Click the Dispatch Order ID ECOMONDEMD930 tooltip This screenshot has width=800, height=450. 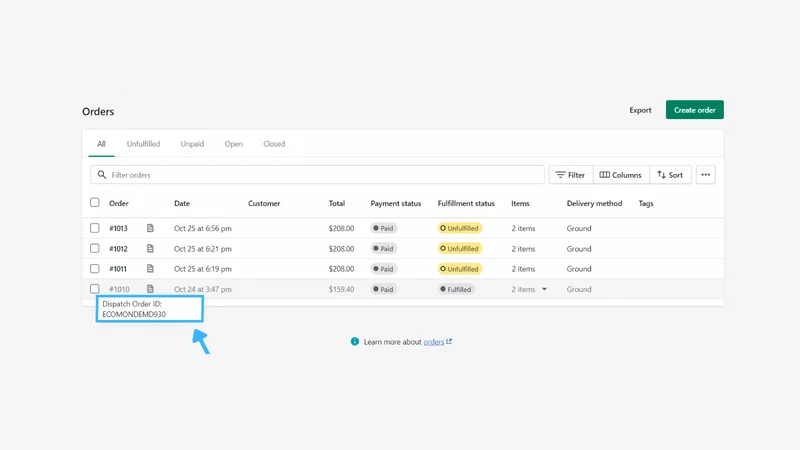click(x=149, y=309)
